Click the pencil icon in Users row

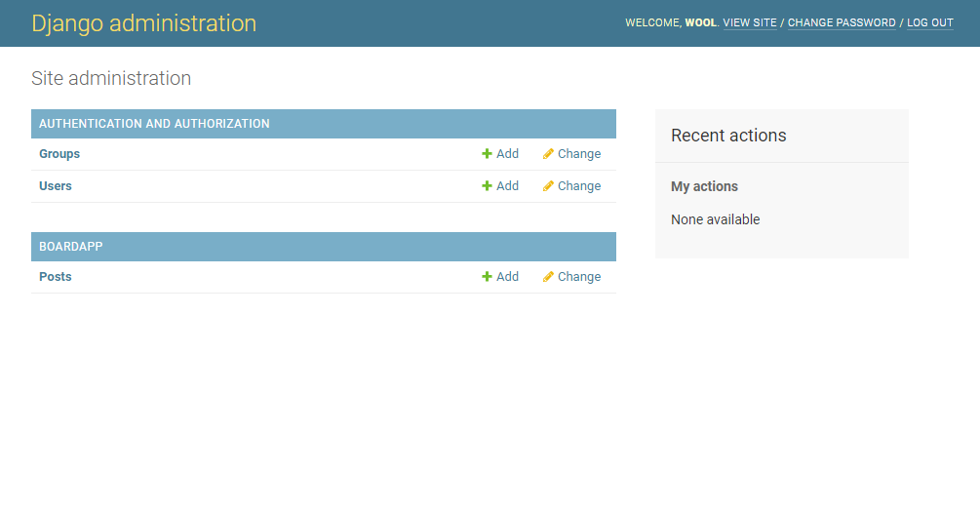[548, 185]
